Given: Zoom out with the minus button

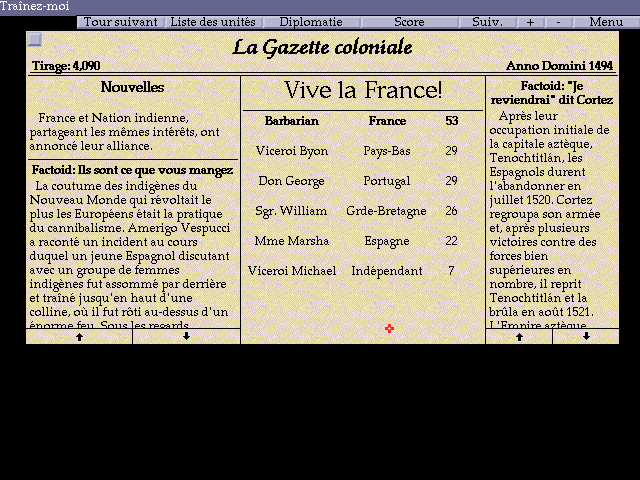Looking at the screenshot, I should (x=558, y=22).
